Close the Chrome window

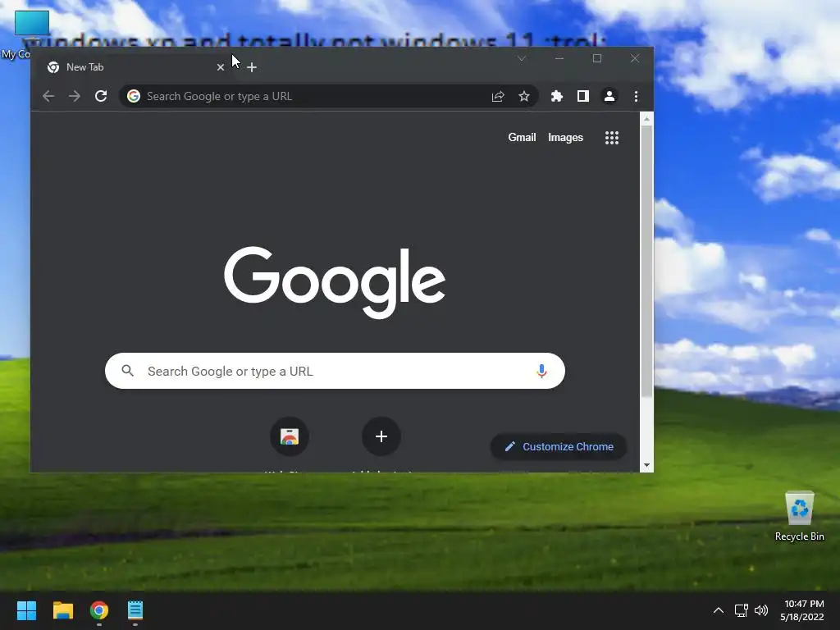635,58
